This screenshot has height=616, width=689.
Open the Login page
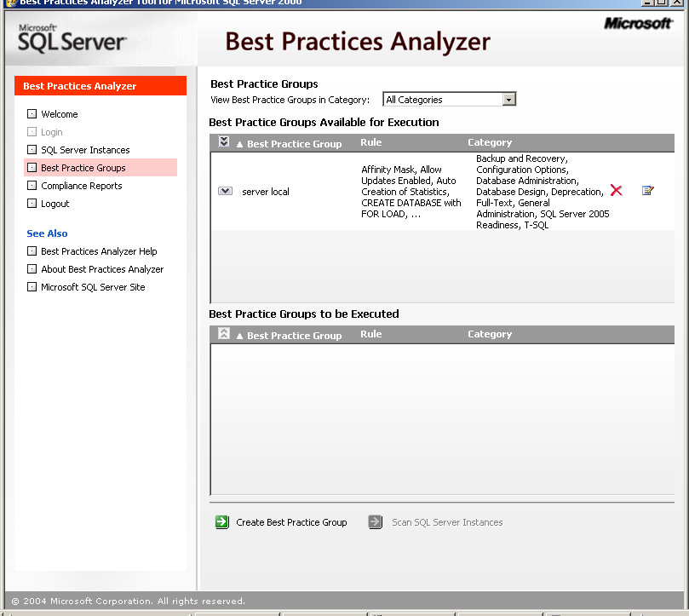(52, 132)
